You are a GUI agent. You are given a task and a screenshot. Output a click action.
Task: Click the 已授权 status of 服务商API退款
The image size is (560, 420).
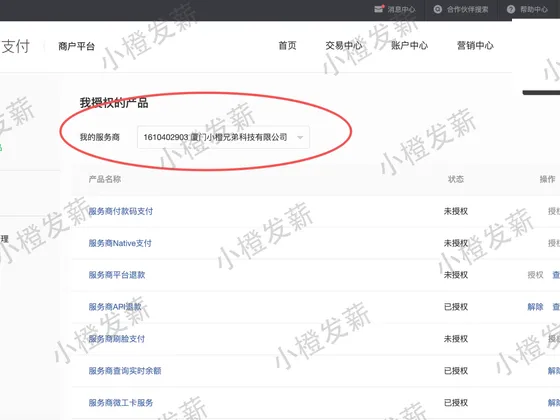pyautogui.click(x=456, y=307)
